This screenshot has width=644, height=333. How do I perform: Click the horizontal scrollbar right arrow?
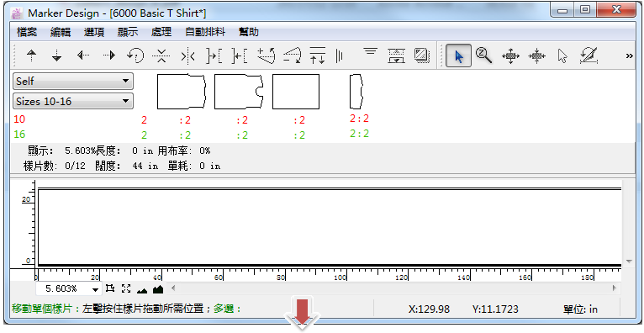(x=615, y=288)
